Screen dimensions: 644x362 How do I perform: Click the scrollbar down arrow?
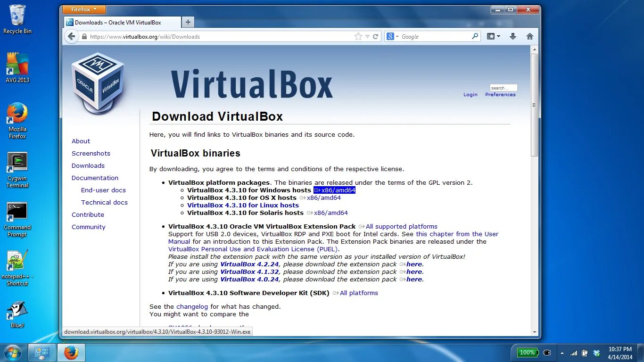[x=534, y=332]
